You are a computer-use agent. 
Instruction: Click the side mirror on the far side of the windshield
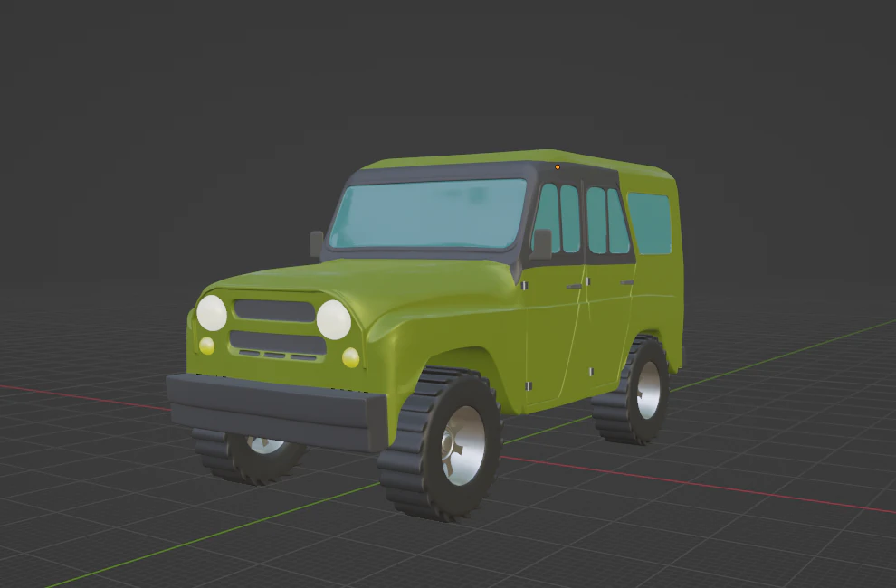pos(317,244)
